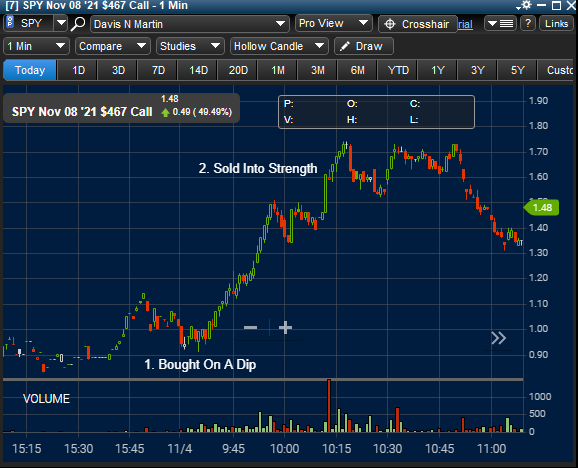The height and width of the screenshot is (468, 578).
Task: Zoom in with the plus icon
Action: pyautogui.click(x=285, y=327)
